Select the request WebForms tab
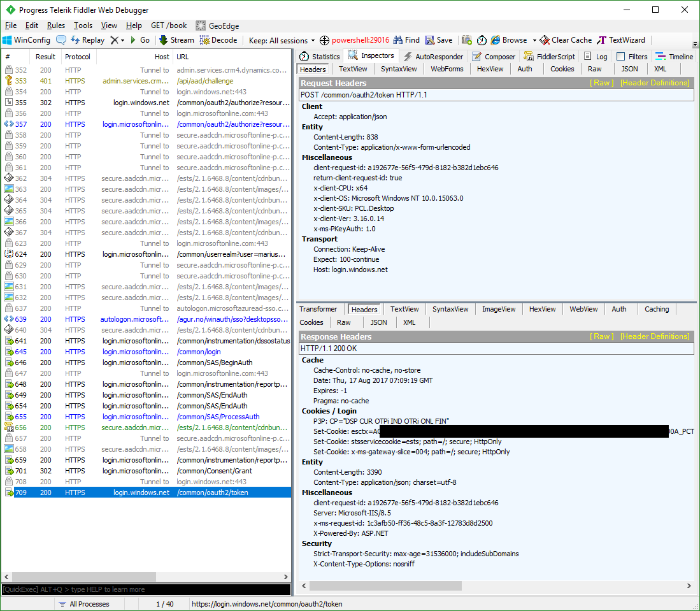Screen dimensions: 700x611 (447, 69)
